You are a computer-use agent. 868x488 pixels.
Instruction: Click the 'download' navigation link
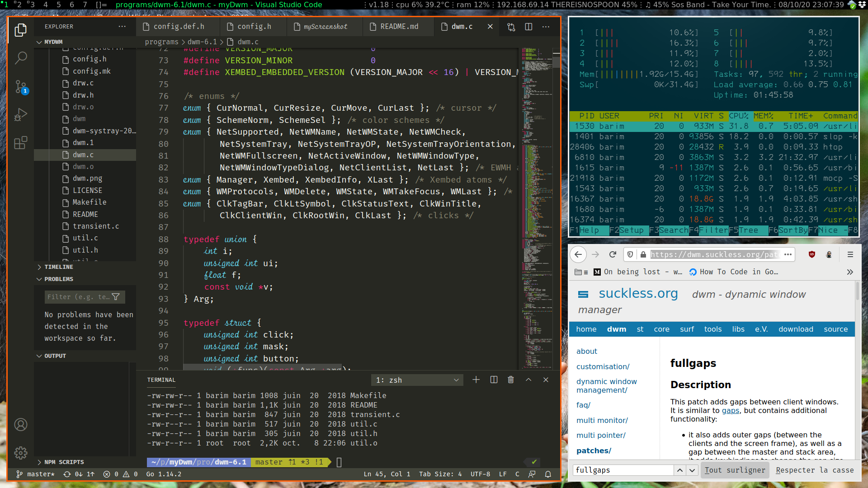tap(796, 329)
